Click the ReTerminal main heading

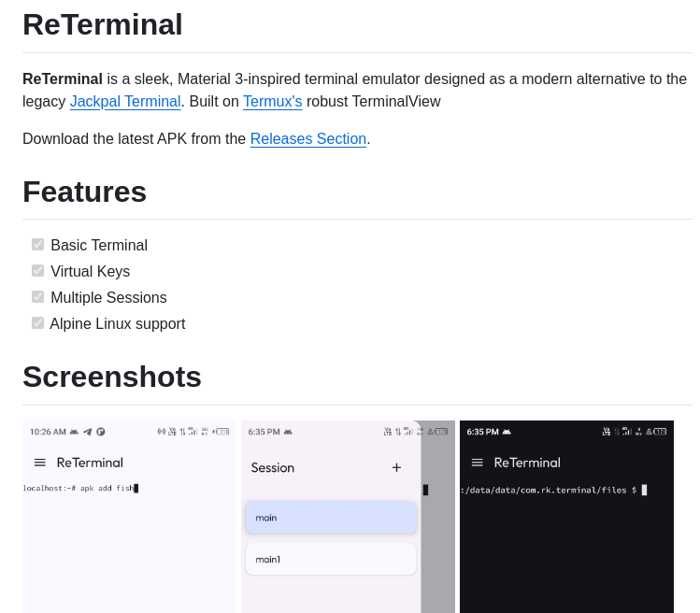click(103, 24)
